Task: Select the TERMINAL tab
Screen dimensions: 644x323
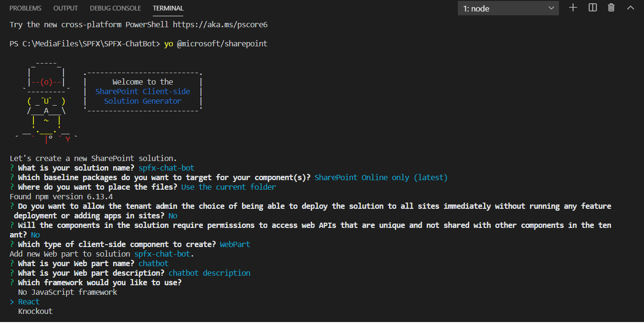Action: [168, 8]
